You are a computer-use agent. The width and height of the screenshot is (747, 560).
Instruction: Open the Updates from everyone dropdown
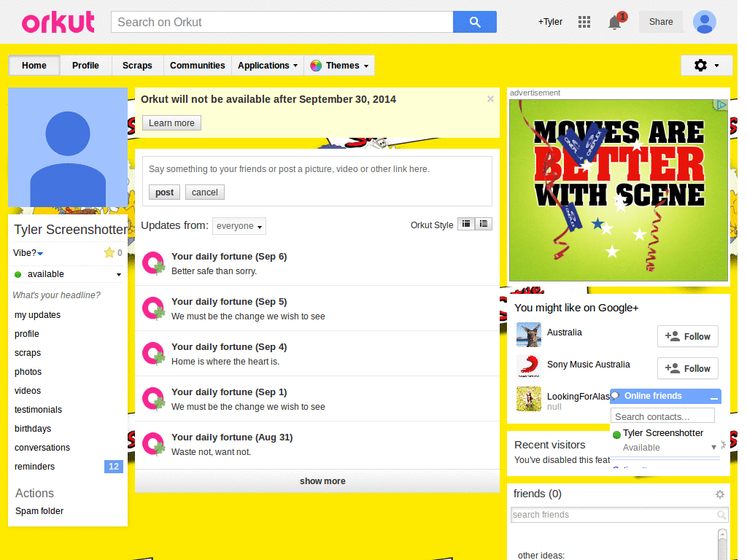point(239,226)
